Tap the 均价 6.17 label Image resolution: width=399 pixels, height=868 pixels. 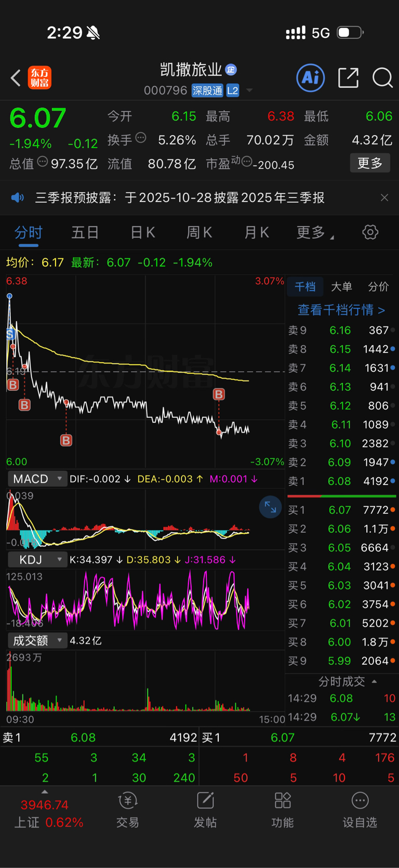click(x=35, y=262)
